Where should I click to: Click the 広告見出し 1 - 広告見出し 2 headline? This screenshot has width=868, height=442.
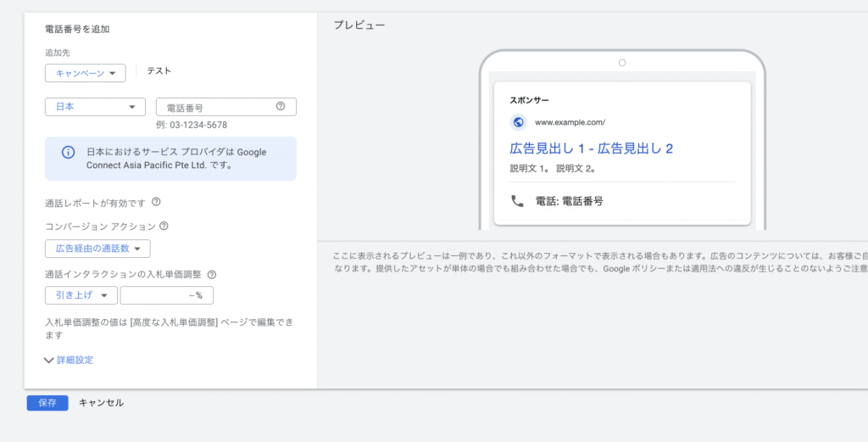[591, 148]
